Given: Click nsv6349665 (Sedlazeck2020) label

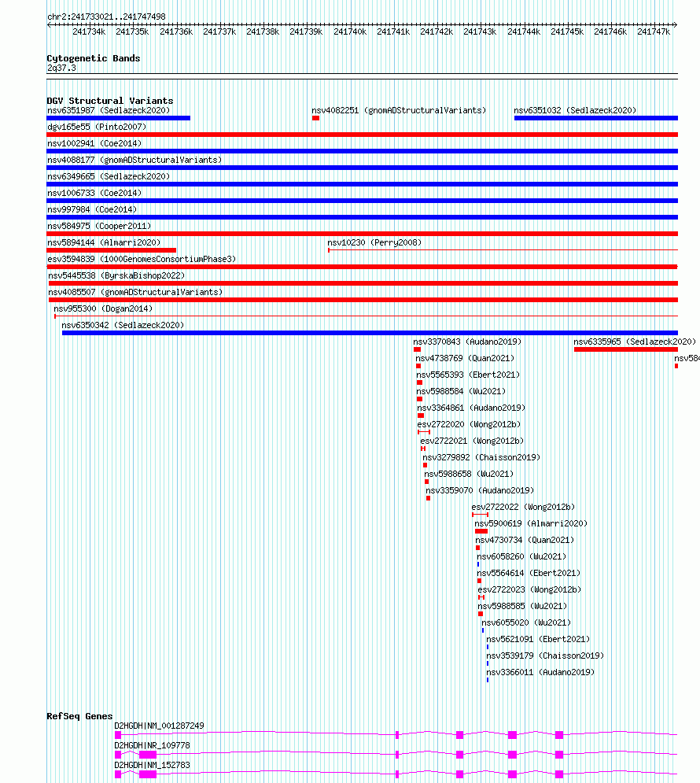Looking at the screenshot, I should pos(109,176).
